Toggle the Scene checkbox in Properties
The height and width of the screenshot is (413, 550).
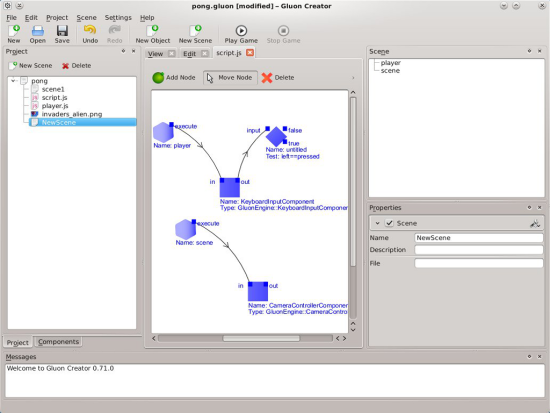click(x=389, y=223)
